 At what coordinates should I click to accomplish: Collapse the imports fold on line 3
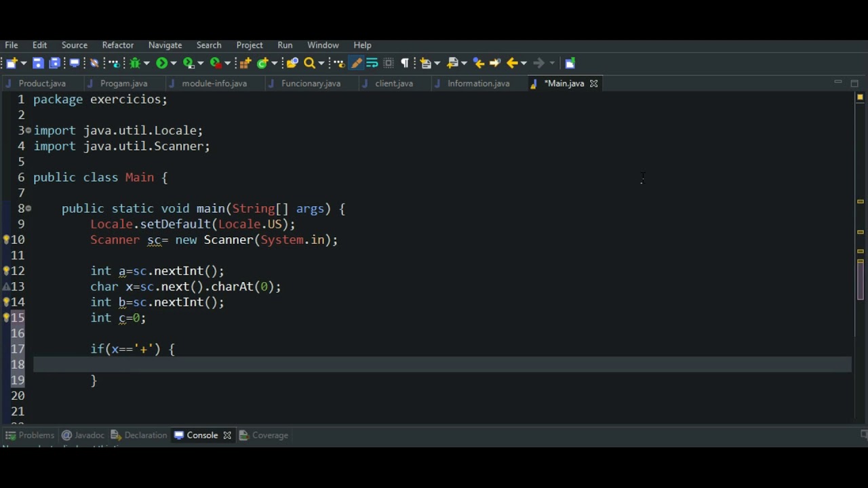click(x=28, y=130)
